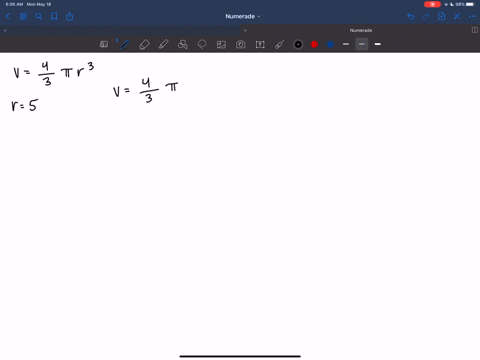Select the thickest stroke width
Screen dimensions: 480x360
click(x=378, y=44)
